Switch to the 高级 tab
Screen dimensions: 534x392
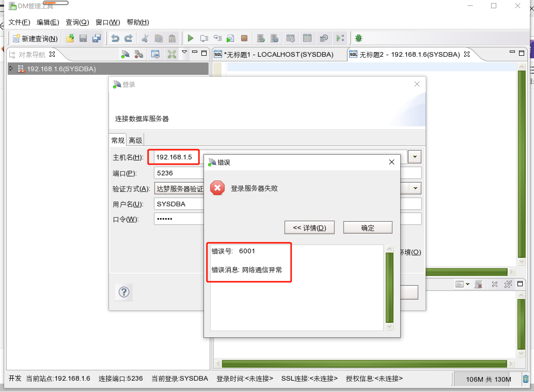pos(135,140)
